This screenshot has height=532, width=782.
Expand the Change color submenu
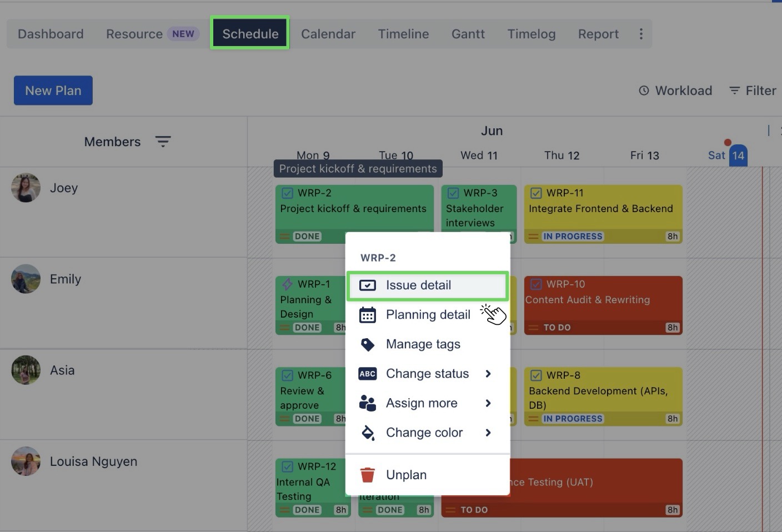click(489, 433)
